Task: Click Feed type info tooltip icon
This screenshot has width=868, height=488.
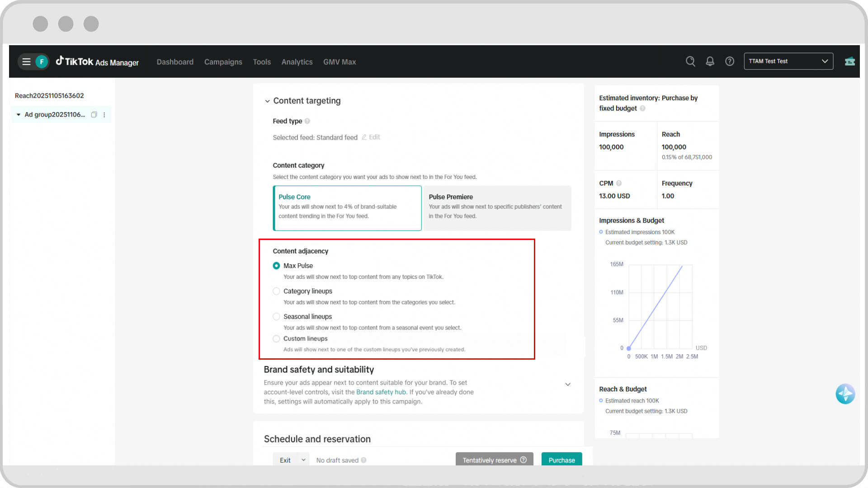Action: 307,121
